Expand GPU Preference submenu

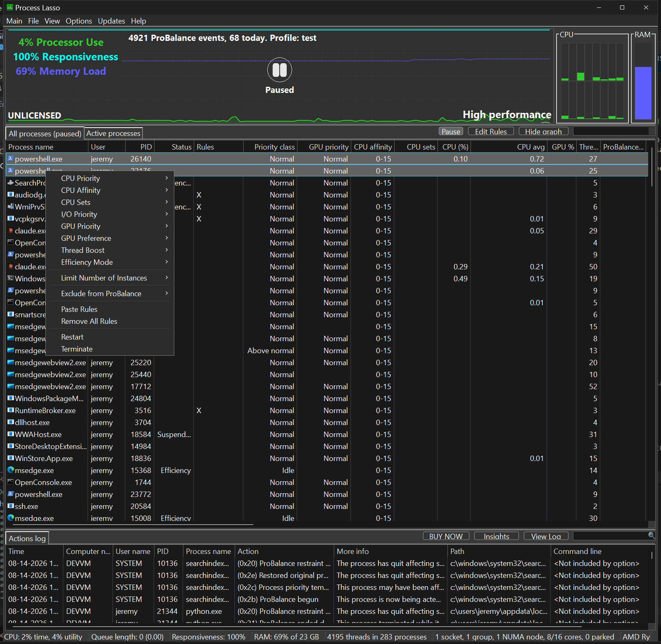[x=110, y=238]
